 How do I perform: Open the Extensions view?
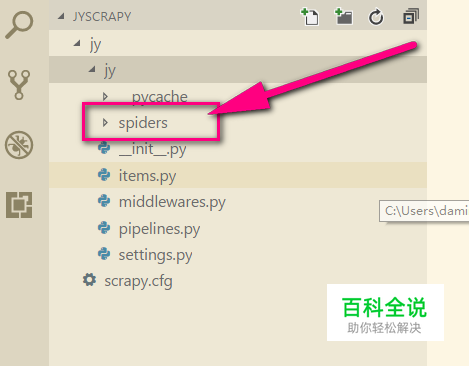click(19, 205)
